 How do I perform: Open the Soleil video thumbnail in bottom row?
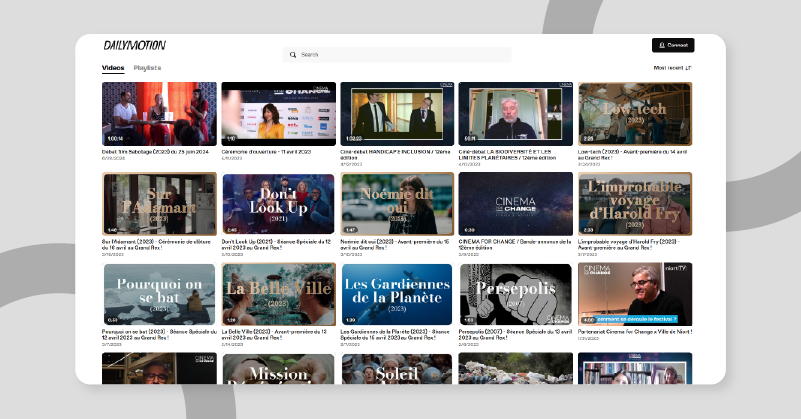[397, 368]
